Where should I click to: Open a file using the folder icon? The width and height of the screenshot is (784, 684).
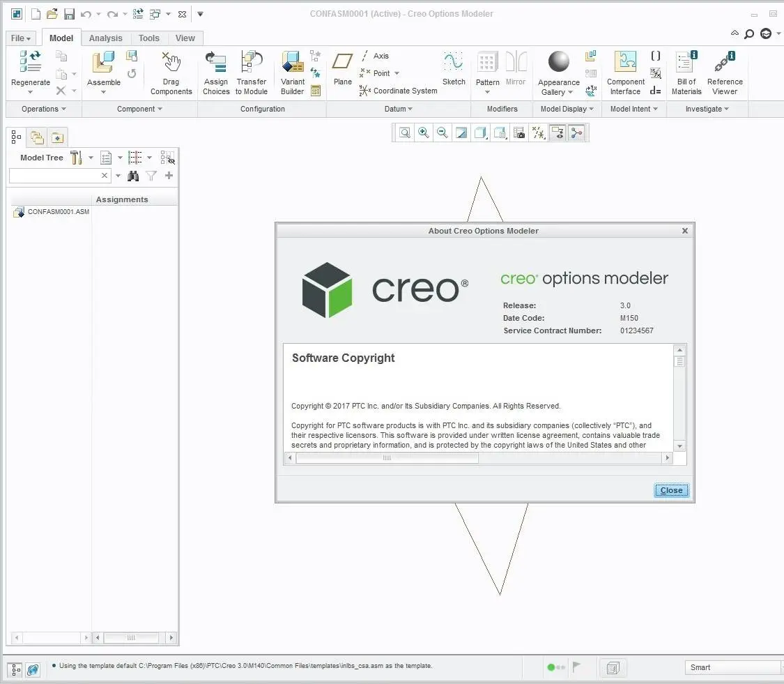point(52,14)
